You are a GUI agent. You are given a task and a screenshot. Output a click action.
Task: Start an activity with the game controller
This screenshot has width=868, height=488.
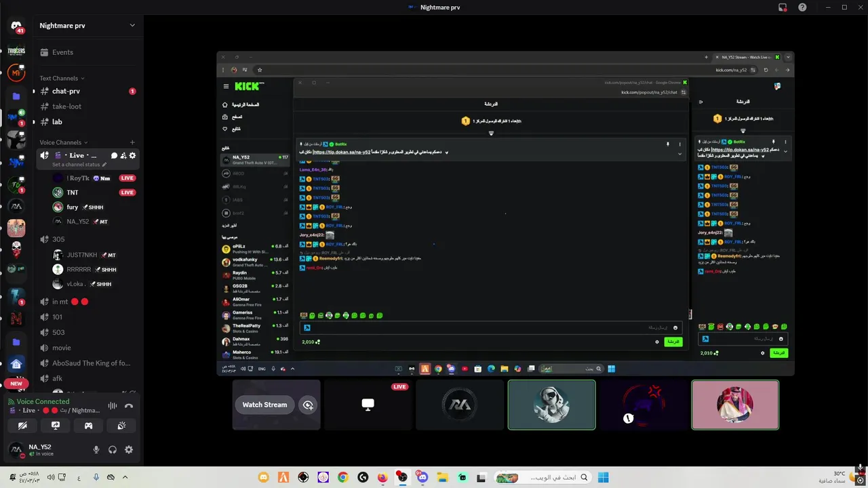(88, 426)
